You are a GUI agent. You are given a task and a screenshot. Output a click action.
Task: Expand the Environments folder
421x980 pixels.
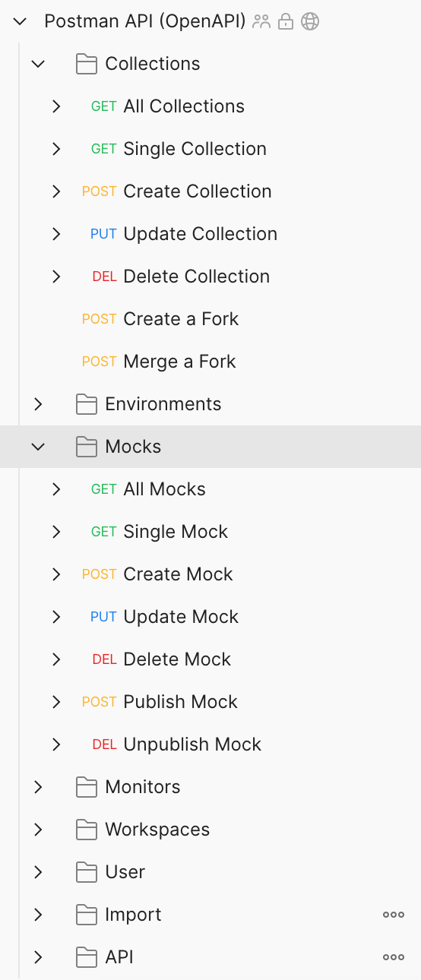38,404
